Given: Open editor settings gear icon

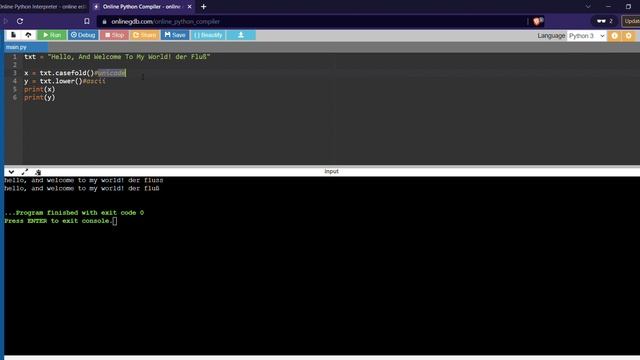Looking at the screenshot, I should (x=629, y=36).
